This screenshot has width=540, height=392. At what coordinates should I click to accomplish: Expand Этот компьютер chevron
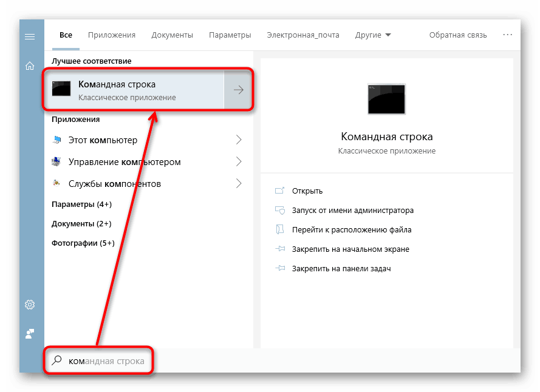pyautogui.click(x=239, y=140)
